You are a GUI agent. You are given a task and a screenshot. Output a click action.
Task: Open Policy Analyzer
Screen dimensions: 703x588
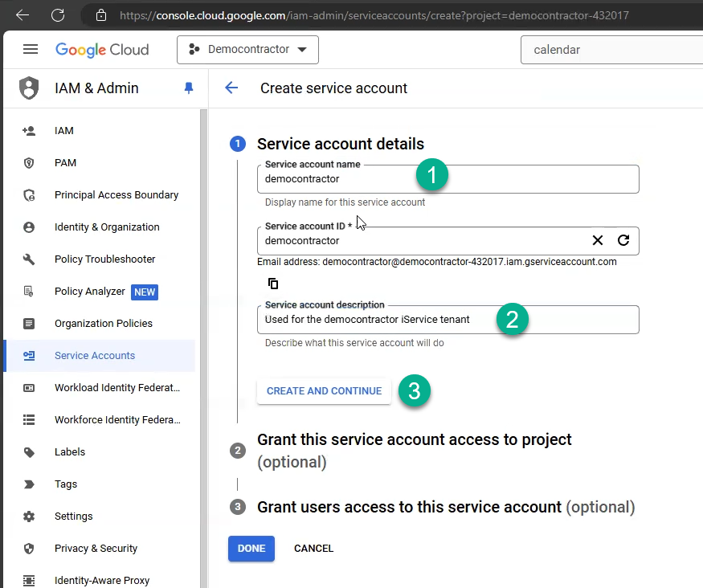tap(90, 292)
